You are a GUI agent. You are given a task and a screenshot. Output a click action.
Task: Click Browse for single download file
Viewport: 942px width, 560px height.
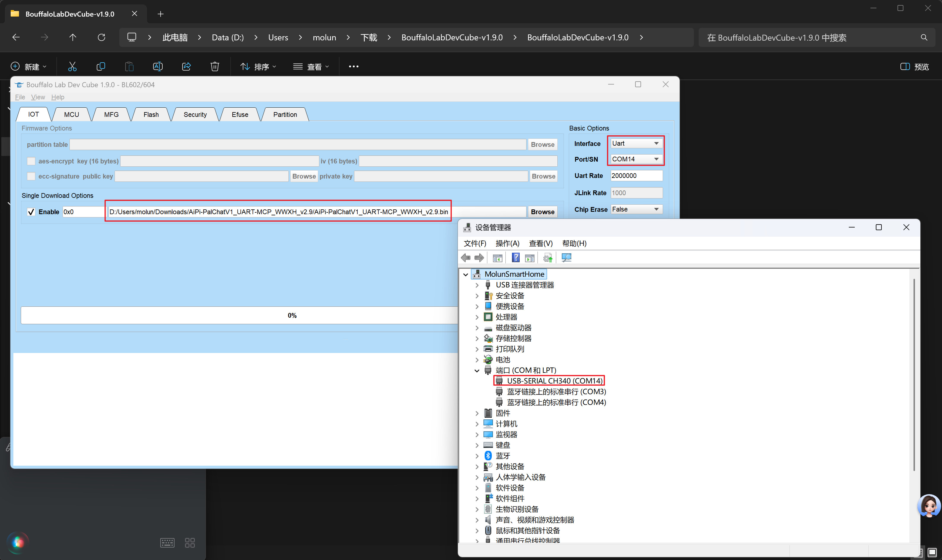543,212
